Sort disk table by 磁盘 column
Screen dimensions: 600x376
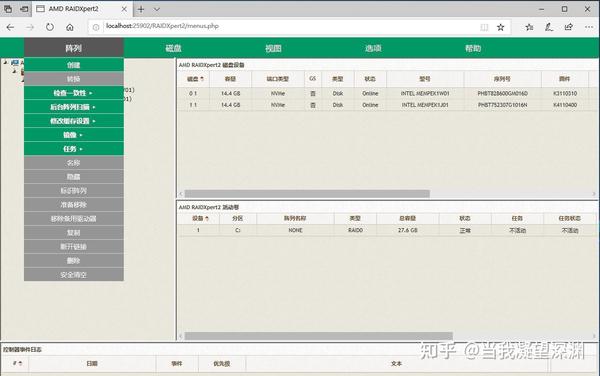click(194, 79)
